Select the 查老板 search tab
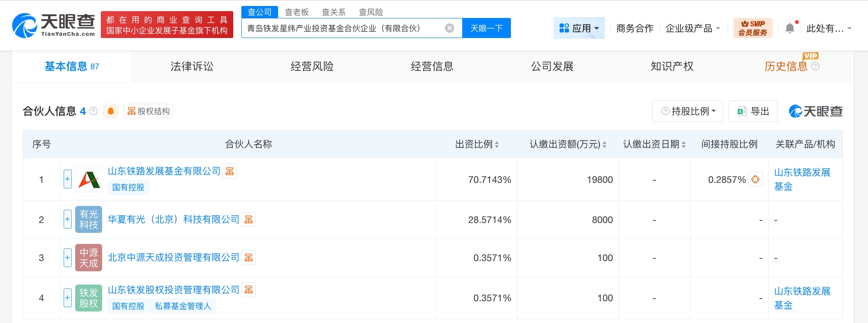868x323 pixels. tap(296, 12)
